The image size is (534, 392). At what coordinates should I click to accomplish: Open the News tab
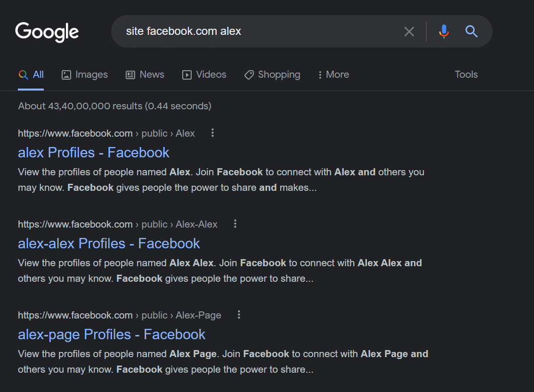tap(145, 74)
